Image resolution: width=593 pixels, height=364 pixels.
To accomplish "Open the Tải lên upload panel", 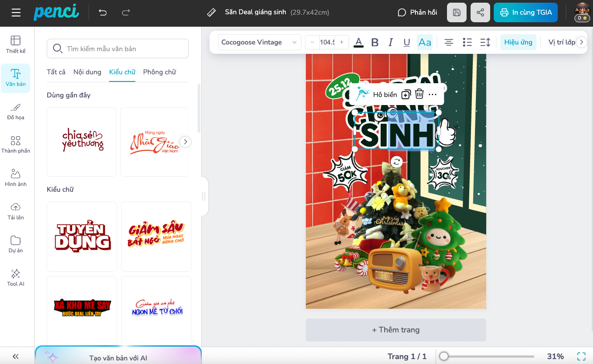I will click(x=16, y=211).
